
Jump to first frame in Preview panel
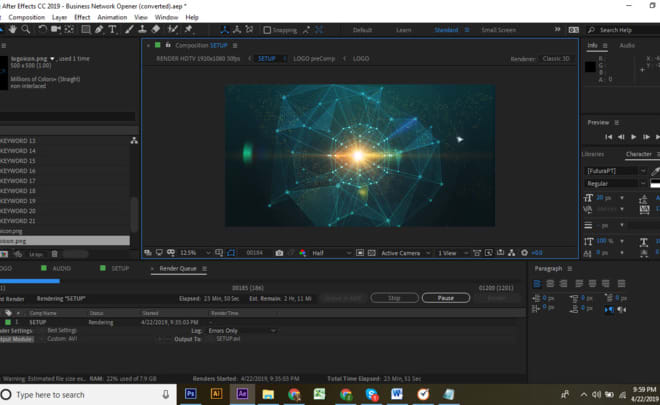tap(609, 137)
